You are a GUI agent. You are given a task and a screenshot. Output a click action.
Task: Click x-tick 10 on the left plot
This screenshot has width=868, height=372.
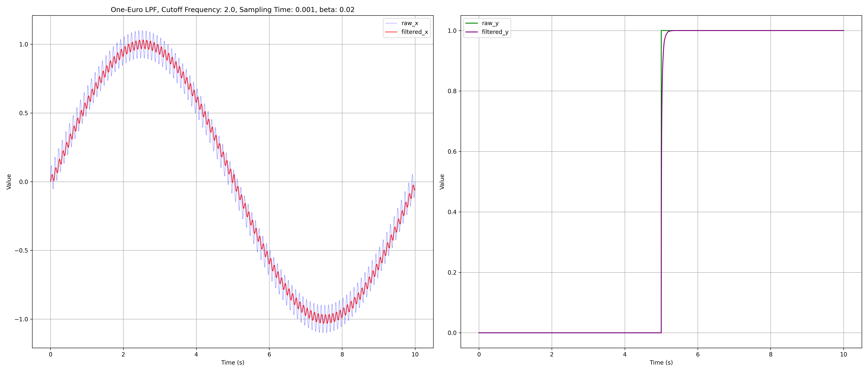pos(415,355)
